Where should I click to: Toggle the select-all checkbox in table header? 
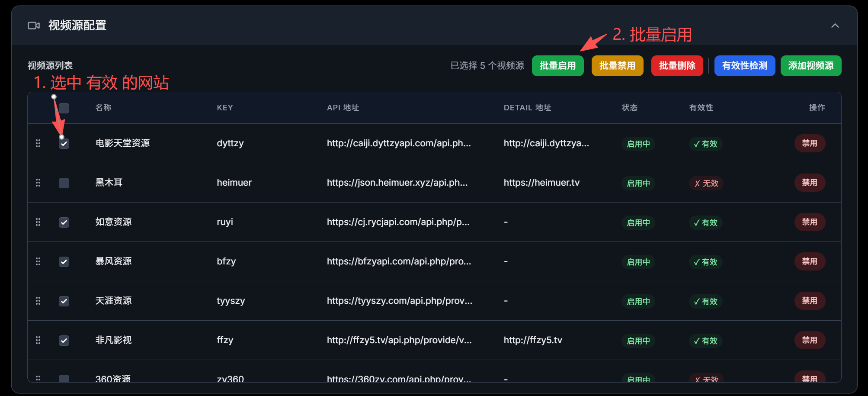[x=64, y=108]
